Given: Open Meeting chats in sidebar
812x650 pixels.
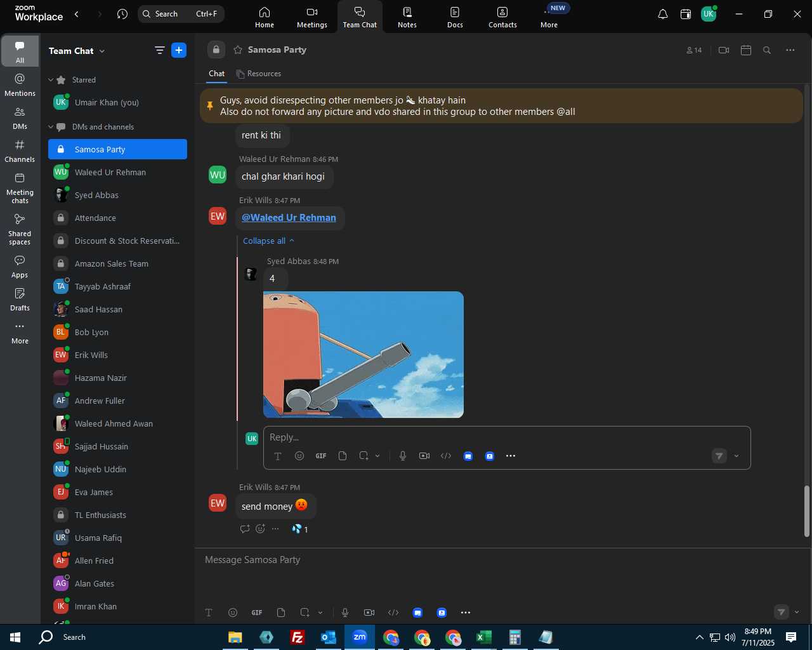Looking at the screenshot, I should click(x=20, y=188).
